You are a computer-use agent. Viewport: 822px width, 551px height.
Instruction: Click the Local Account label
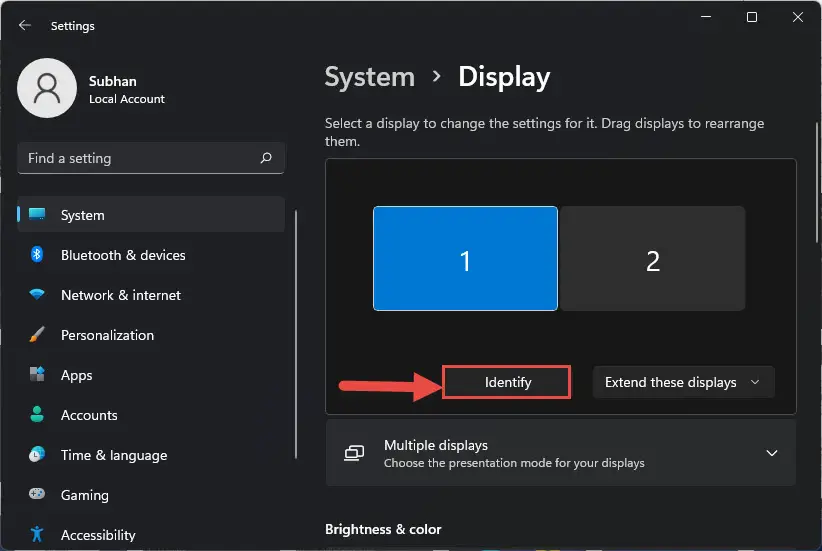click(x=127, y=99)
